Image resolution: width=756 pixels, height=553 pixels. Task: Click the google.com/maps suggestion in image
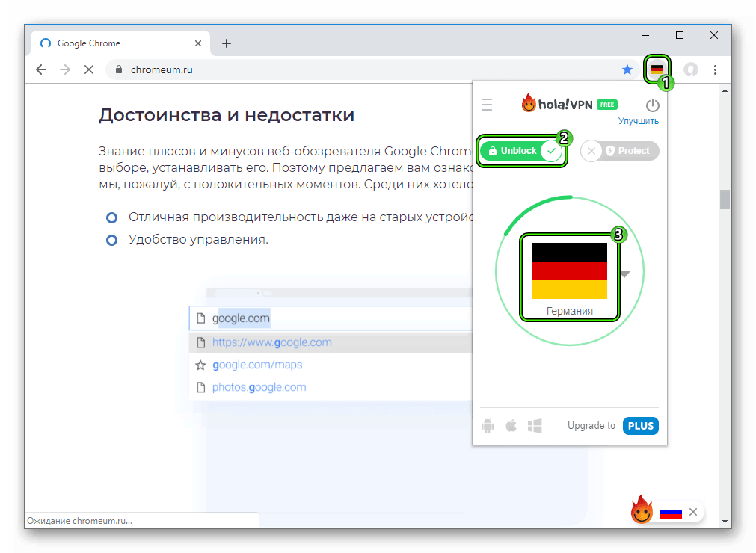257,365
